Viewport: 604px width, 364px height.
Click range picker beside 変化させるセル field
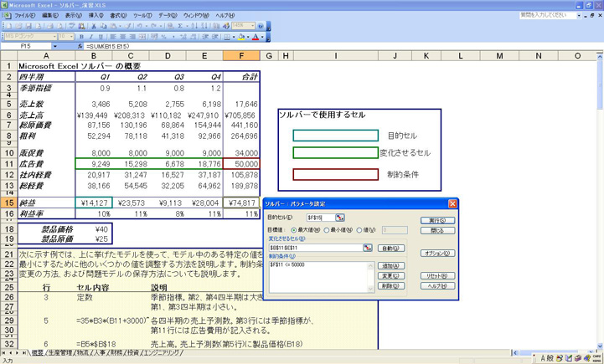(x=368, y=248)
